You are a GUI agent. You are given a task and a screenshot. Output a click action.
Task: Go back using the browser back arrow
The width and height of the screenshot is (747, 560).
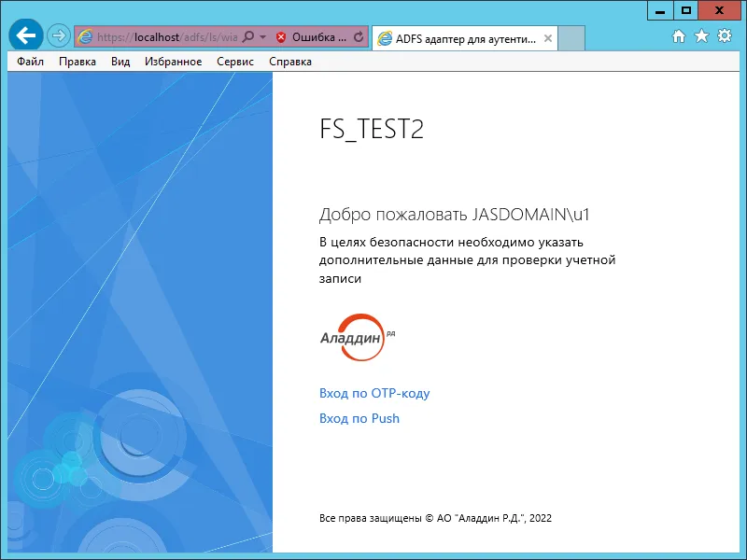(x=26, y=35)
